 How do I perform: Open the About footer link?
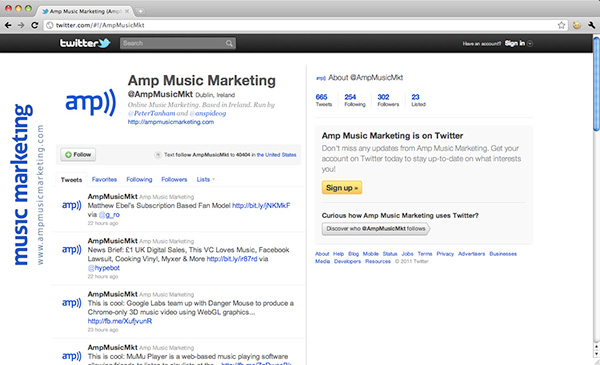tap(322, 254)
